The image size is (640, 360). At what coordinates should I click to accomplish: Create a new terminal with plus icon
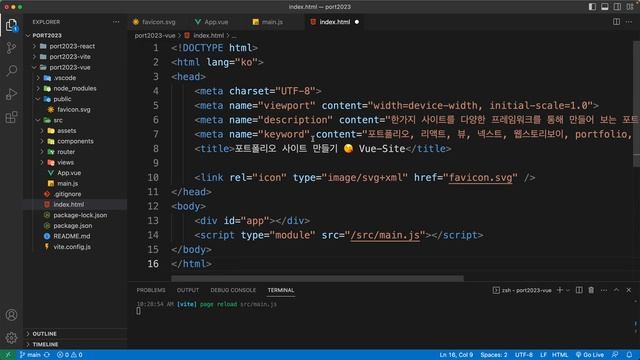(x=560, y=290)
